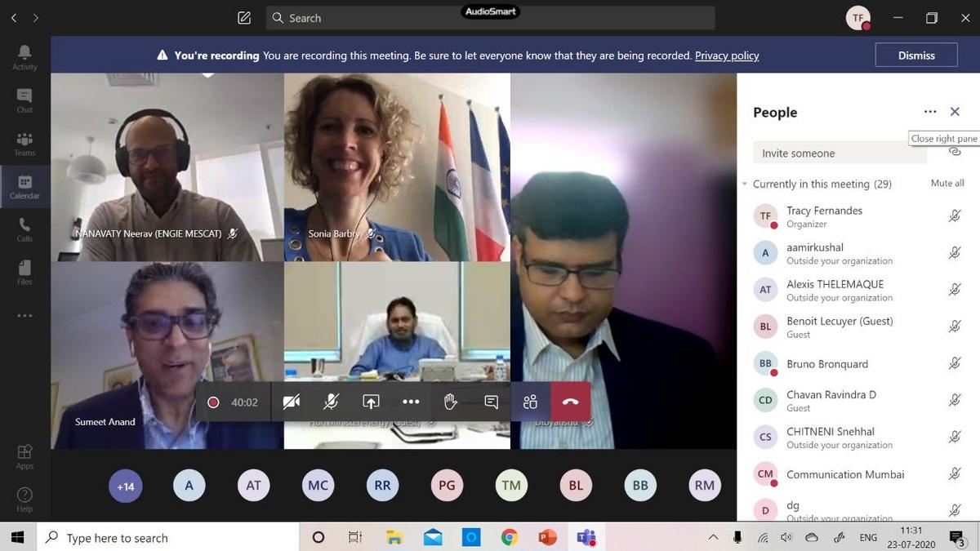Open PowerPoint from the Windows taskbar

[x=547, y=537]
